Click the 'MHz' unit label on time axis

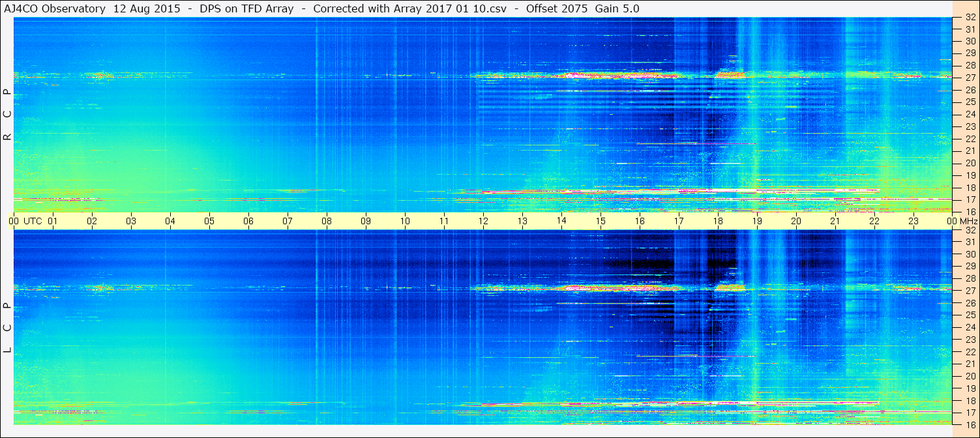[x=968, y=221]
